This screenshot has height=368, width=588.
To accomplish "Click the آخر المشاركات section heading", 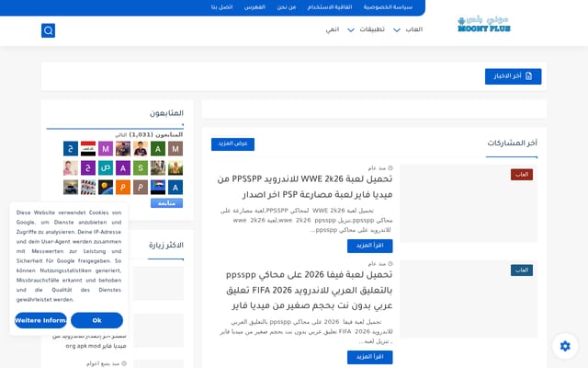I will [x=513, y=144].
